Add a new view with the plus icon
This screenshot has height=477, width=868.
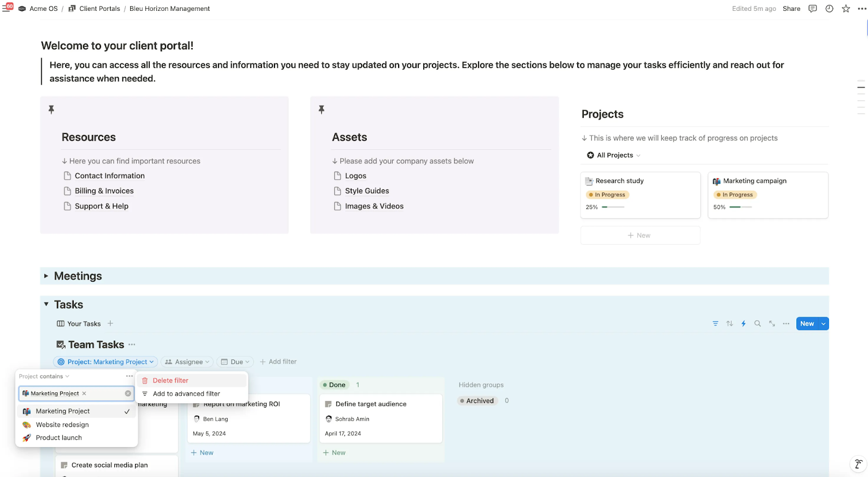point(110,323)
